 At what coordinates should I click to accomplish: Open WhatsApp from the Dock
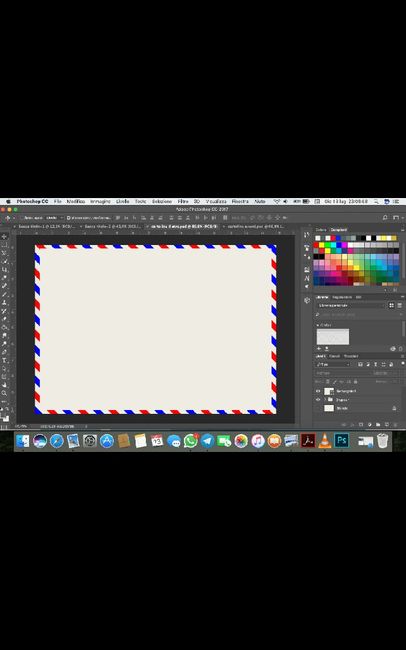[190, 440]
